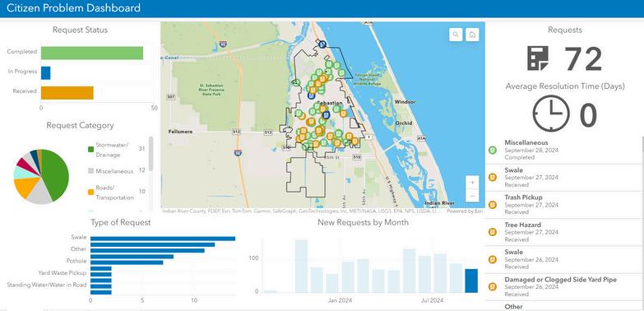Select the blue marker at north boundary
644x311 pixels.
(x=322, y=44)
